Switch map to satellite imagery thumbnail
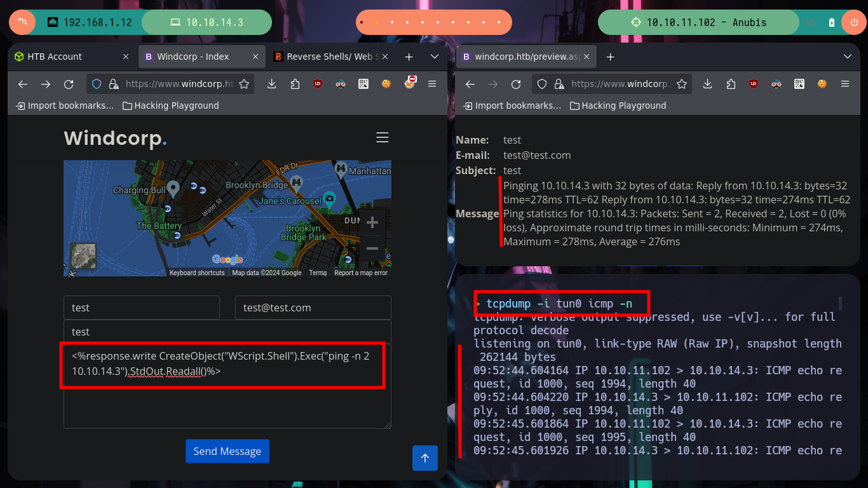Image resolution: width=868 pixels, height=488 pixels. click(x=83, y=256)
